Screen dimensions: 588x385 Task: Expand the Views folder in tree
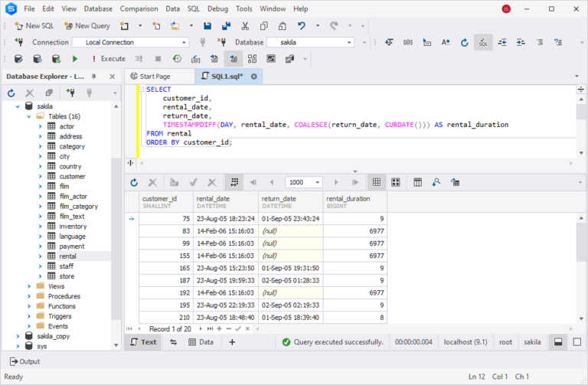(29, 286)
